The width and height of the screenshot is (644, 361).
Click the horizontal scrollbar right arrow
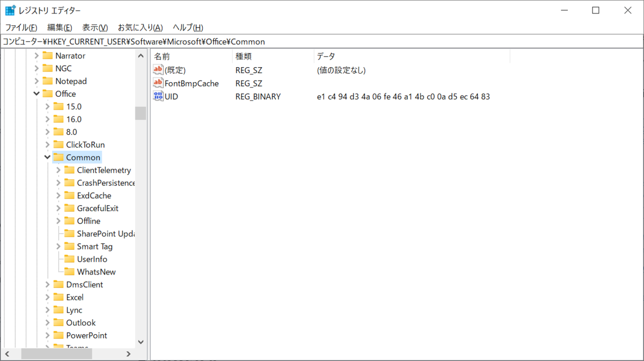tap(128, 354)
